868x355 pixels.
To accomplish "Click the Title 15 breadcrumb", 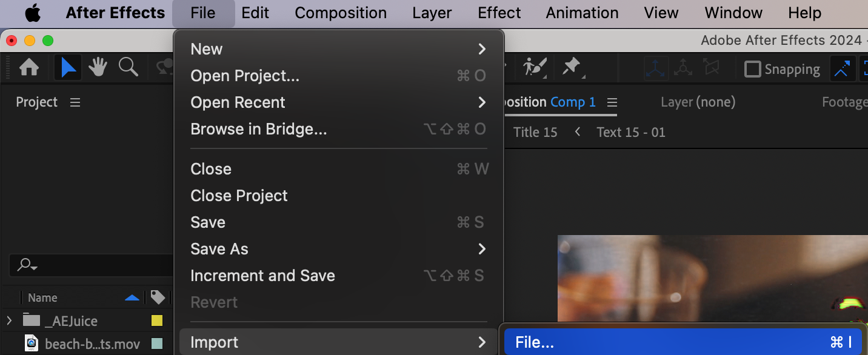I will 535,132.
